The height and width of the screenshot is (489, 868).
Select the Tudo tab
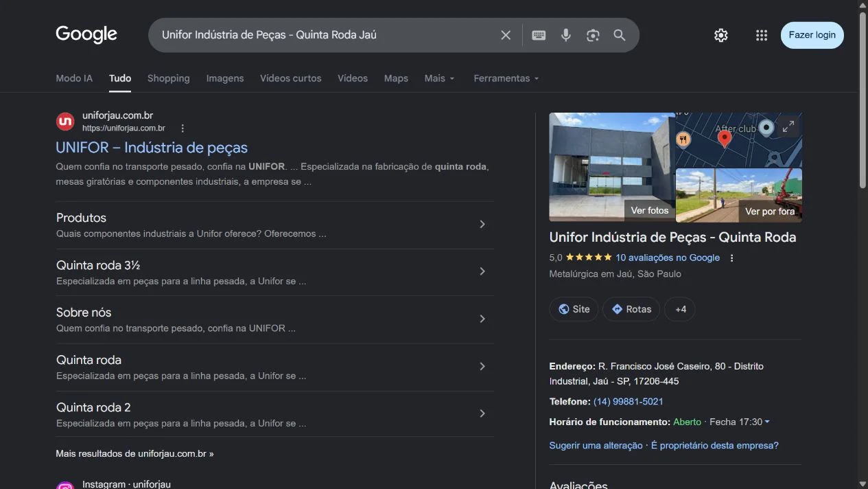120,78
